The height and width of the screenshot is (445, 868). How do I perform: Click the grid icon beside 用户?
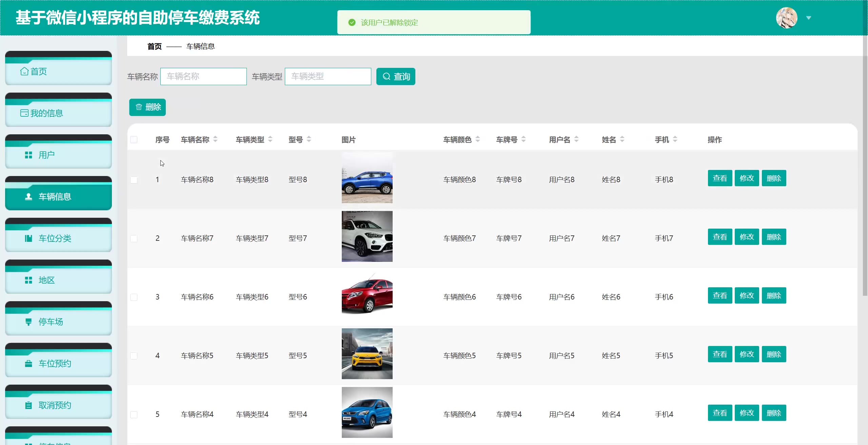(x=28, y=155)
